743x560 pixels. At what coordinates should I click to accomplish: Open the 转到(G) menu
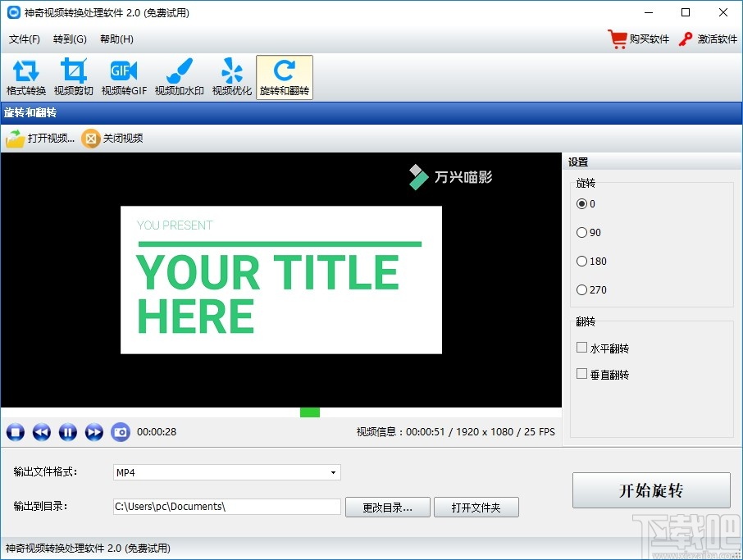pyautogui.click(x=70, y=39)
